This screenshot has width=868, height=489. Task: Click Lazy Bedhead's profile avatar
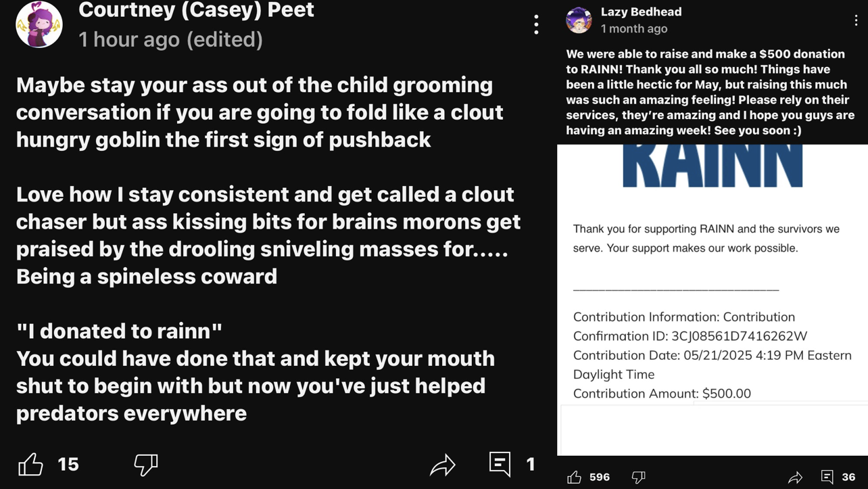(579, 20)
